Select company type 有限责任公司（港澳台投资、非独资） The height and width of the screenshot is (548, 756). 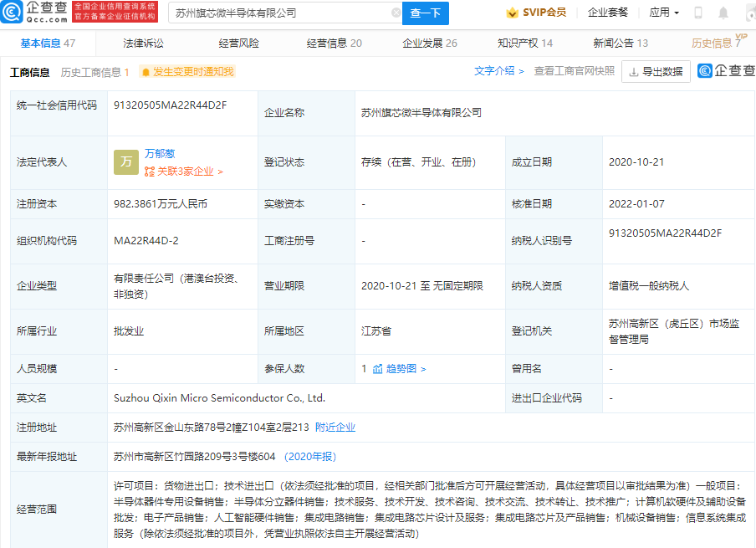176,286
